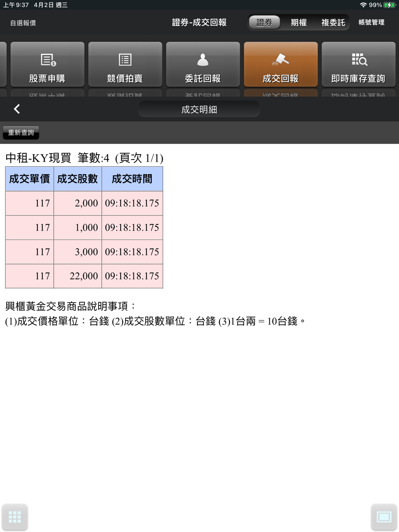The width and height of the screenshot is (399, 532).
Task: Select the 股票申購 stock subscription icon
Action: point(47,64)
